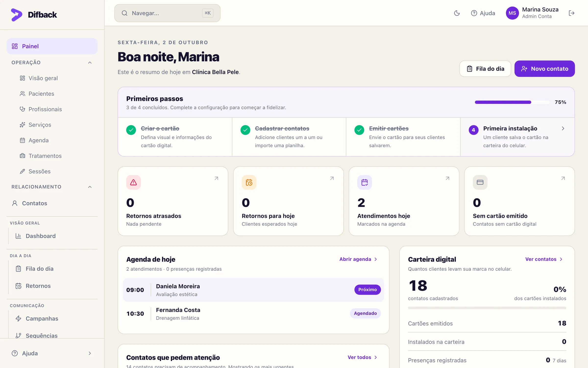Click the Painel grid icon
588x368 pixels.
pyautogui.click(x=15, y=46)
